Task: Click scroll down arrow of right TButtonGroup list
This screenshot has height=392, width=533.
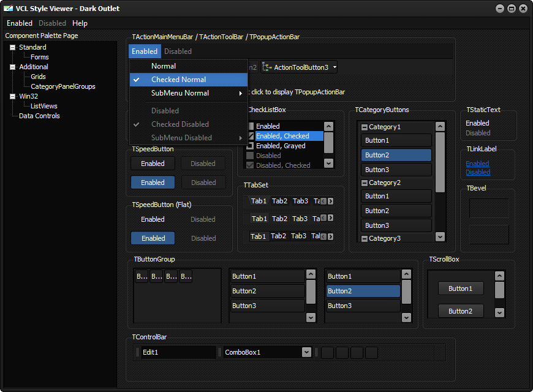Action: click(x=406, y=317)
